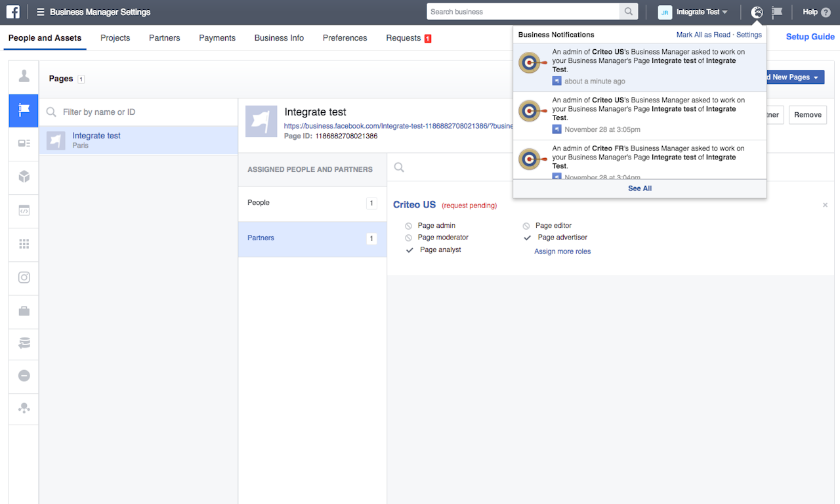Image resolution: width=840 pixels, height=504 pixels.
Task: Open the Business Info tab
Action: pos(279,38)
